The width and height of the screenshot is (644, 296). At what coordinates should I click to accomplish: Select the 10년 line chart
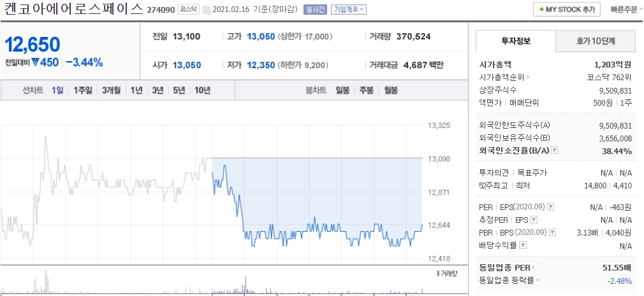[x=202, y=90]
